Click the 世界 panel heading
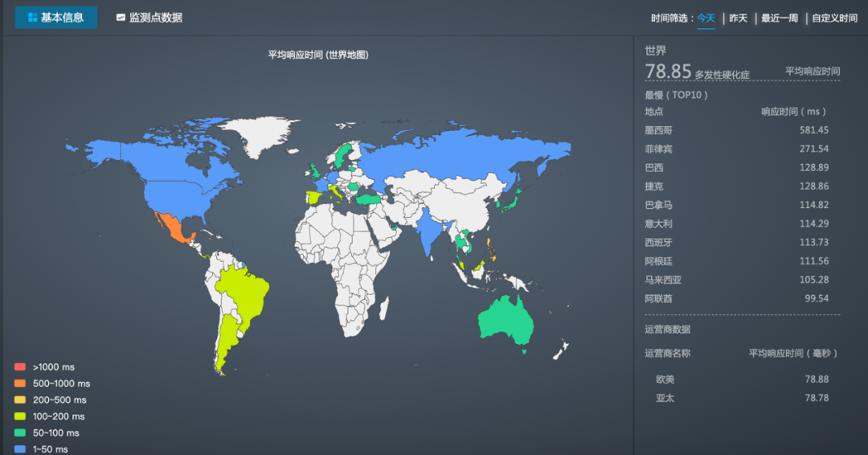This screenshot has width=868, height=455. tap(656, 51)
